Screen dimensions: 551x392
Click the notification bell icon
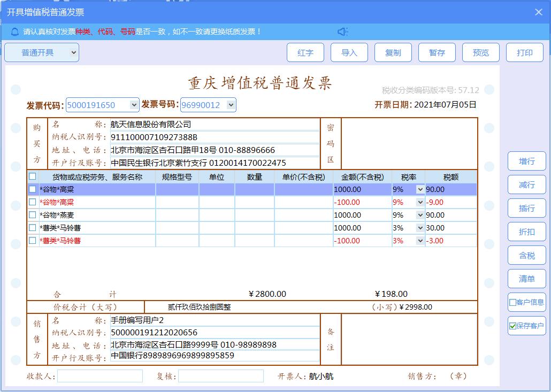[x=14, y=32]
